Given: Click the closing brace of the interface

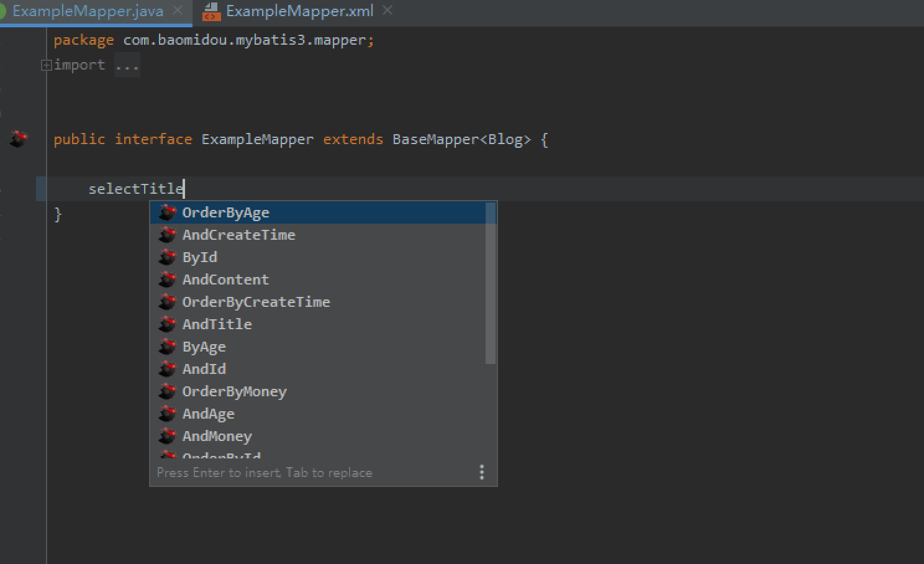Looking at the screenshot, I should tap(58, 214).
